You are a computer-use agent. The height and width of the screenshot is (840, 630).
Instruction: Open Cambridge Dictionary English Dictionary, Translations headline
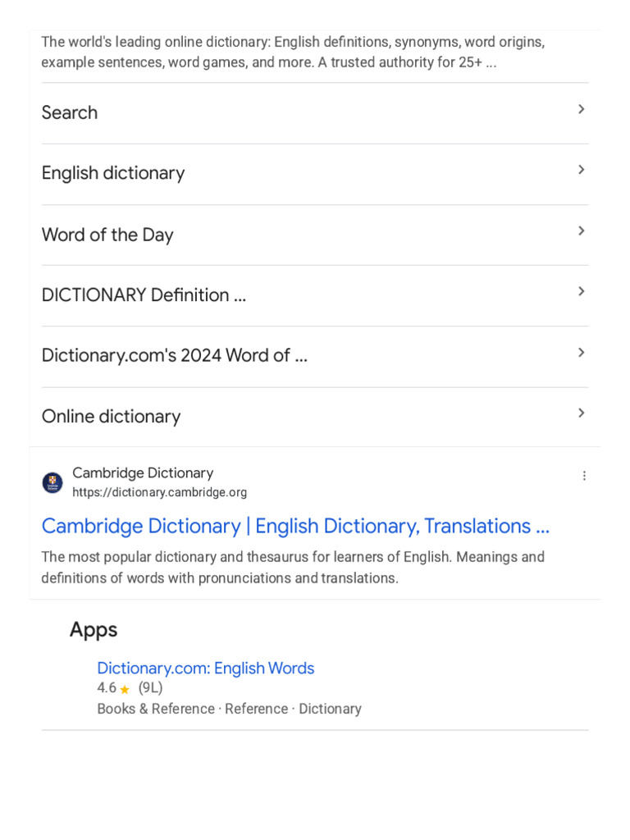[295, 526]
